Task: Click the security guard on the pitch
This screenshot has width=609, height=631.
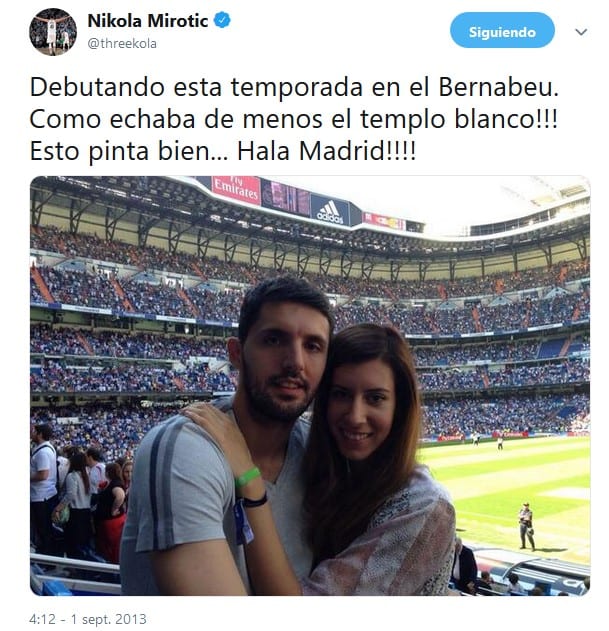Action: (526, 526)
